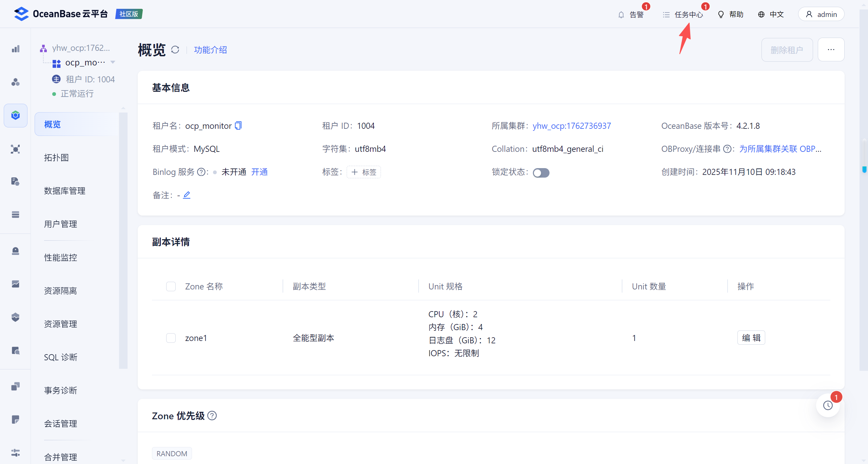This screenshot has height=464, width=868.
Task: Toggle the 锁定状态 switch
Action: (541, 173)
